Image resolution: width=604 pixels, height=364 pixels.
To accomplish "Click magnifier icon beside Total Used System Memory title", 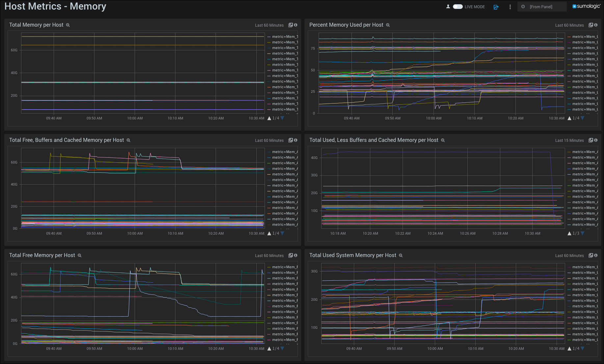I will (x=401, y=255).
